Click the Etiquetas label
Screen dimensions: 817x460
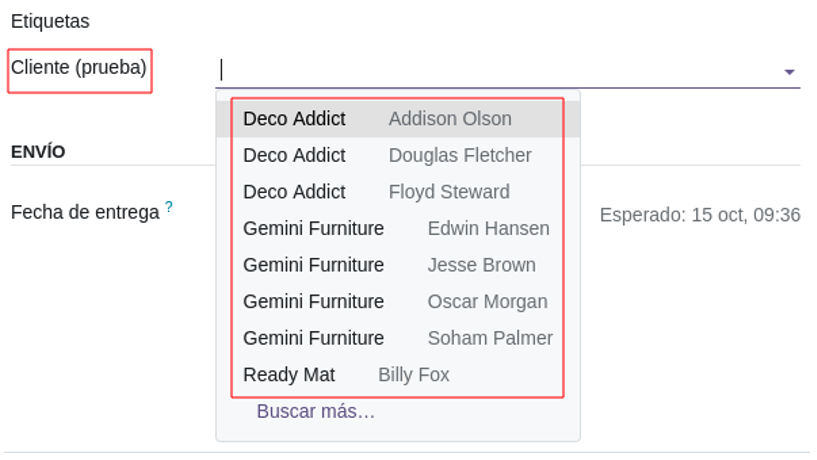pyautogui.click(x=50, y=21)
